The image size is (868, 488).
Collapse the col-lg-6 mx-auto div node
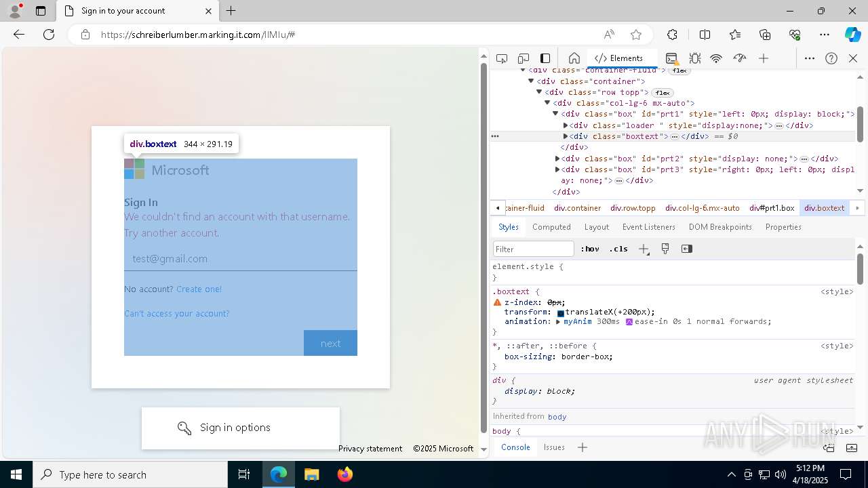point(547,103)
